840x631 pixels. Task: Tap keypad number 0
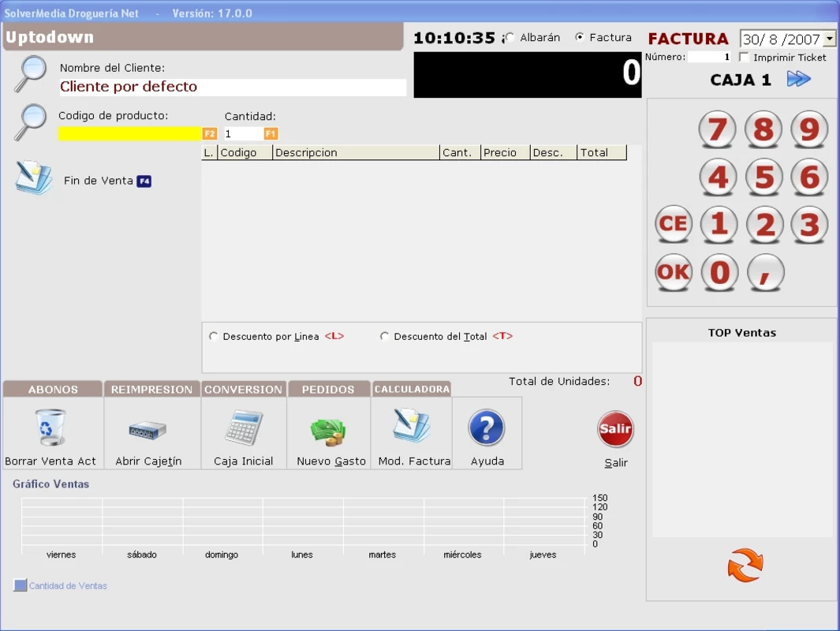pos(719,272)
